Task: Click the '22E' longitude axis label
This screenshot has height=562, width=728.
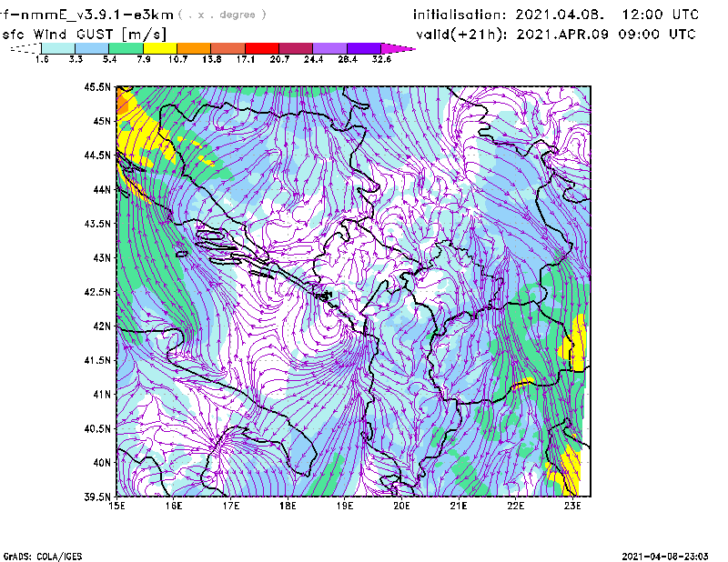Action: coord(515,506)
